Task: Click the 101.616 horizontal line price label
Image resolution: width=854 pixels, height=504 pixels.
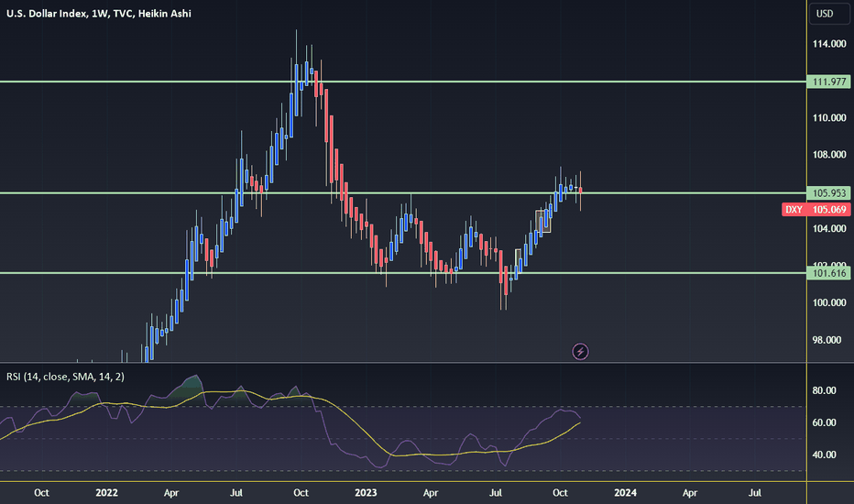Action: pyautogui.click(x=828, y=273)
